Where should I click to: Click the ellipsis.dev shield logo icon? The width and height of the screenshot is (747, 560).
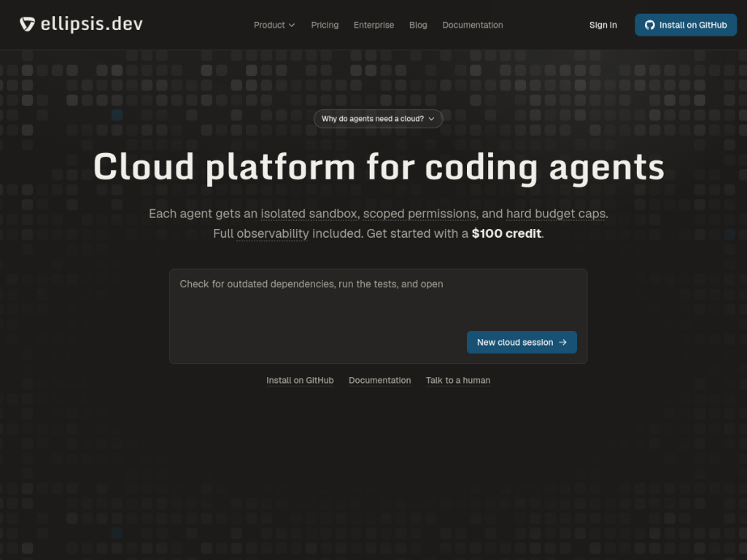[x=27, y=24]
